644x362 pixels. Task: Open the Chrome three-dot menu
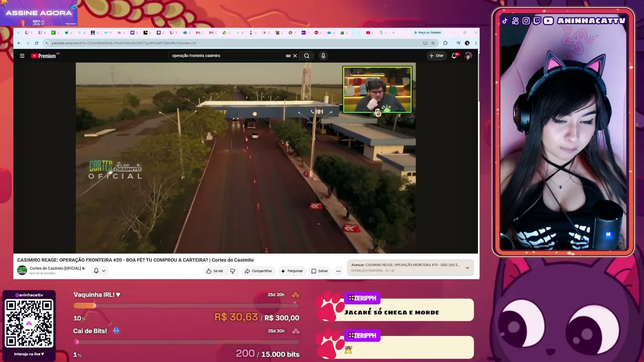(x=475, y=43)
